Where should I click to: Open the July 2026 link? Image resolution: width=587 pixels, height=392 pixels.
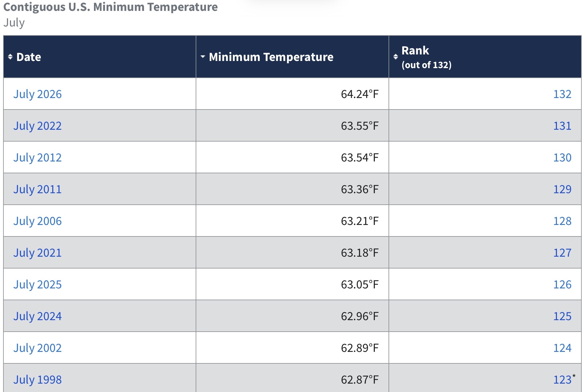38,94
